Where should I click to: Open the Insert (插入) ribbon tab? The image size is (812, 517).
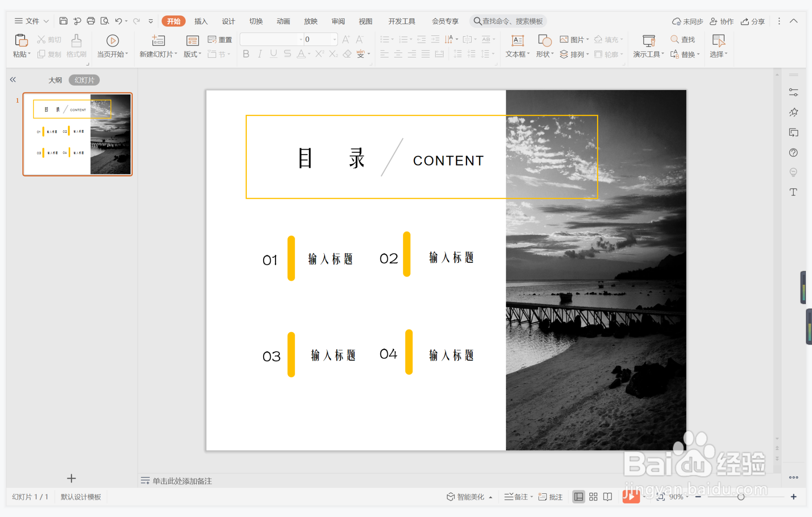point(201,21)
